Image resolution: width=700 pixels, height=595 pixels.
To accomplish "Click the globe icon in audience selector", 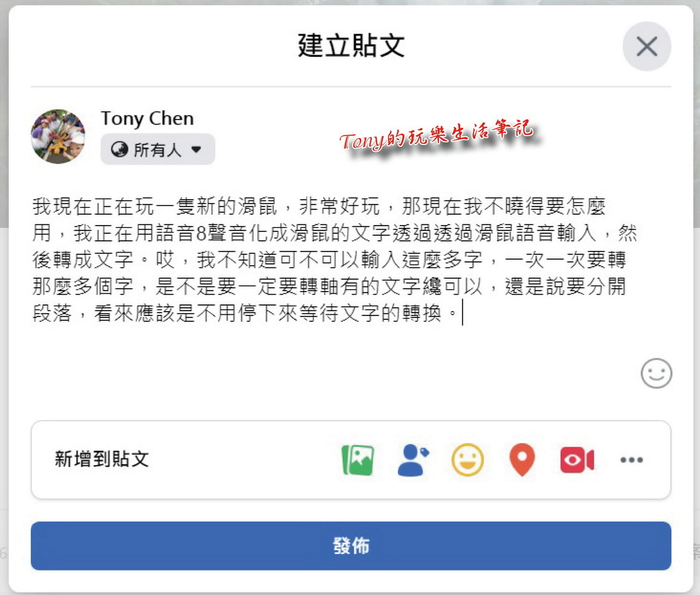I will coord(119,149).
